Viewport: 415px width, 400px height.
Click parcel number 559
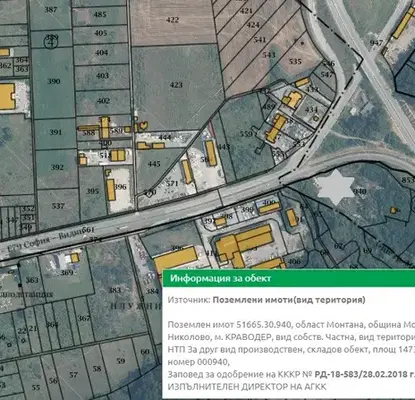tap(247, 134)
